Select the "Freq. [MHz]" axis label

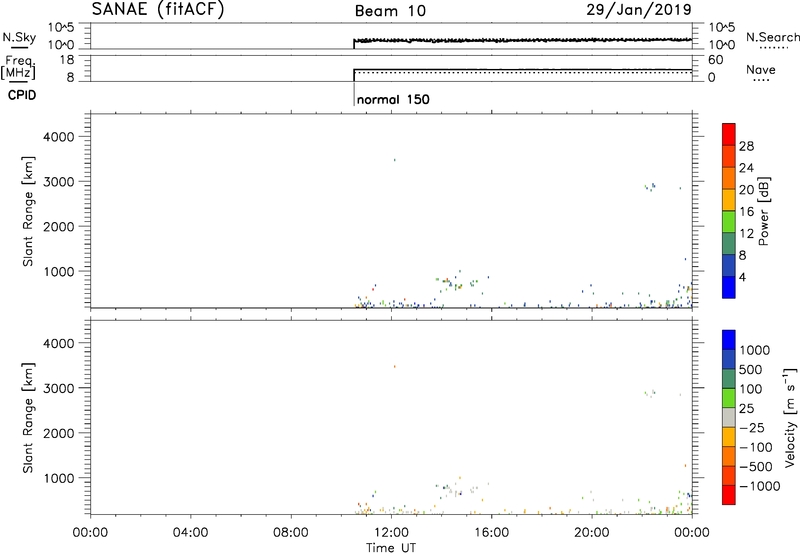coord(20,67)
